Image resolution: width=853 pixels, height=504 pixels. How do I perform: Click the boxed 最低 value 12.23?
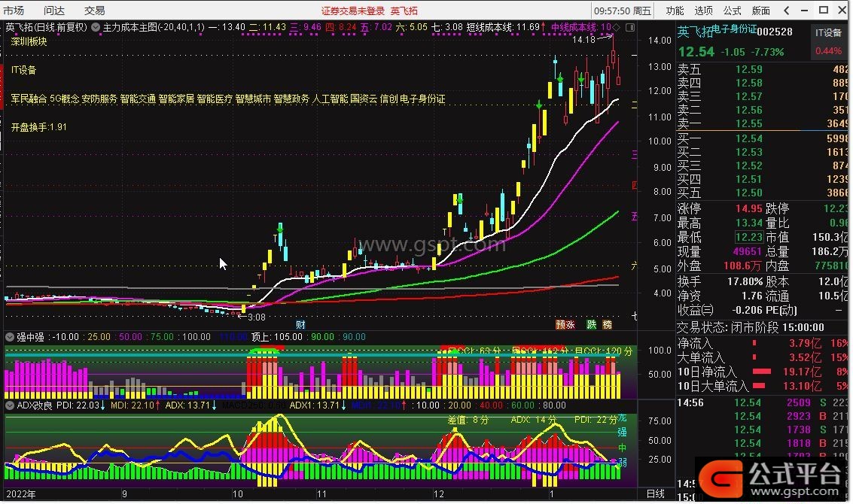[749, 237]
